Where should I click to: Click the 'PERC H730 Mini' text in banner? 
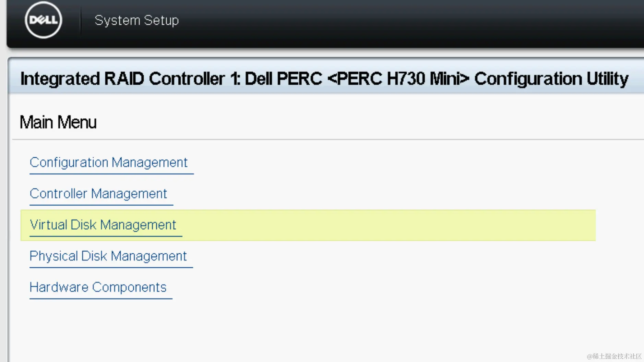(398, 79)
